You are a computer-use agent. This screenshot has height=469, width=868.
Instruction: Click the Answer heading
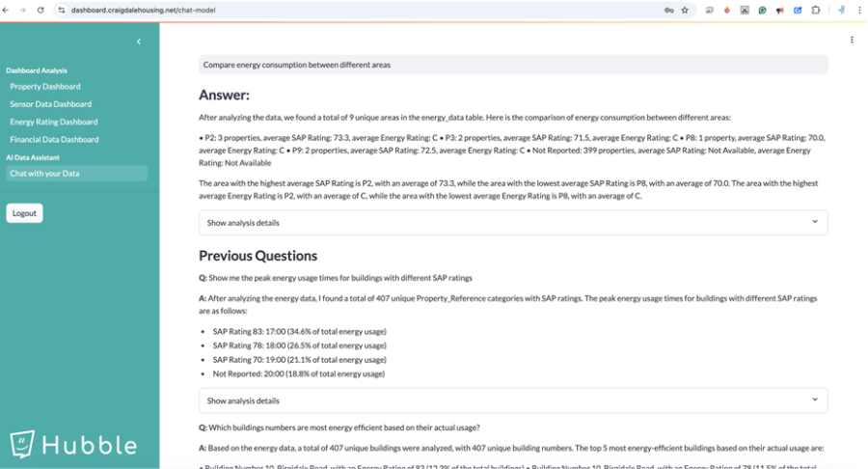pos(224,95)
